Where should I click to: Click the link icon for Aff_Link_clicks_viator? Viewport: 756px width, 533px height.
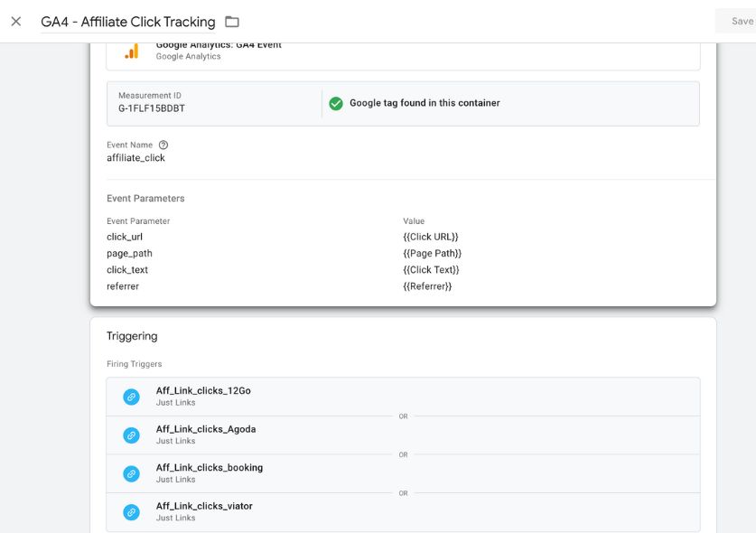pyautogui.click(x=132, y=512)
